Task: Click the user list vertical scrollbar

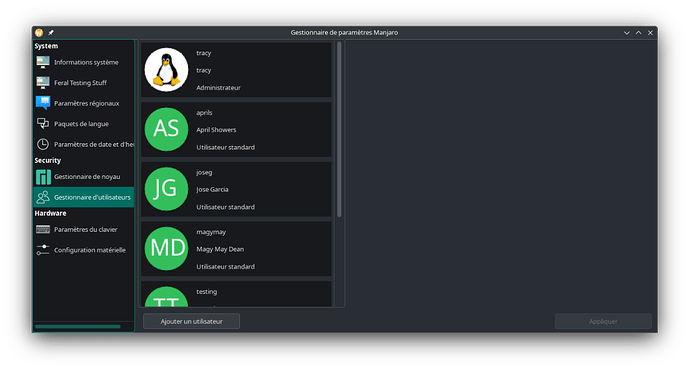Action: (x=339, y=129)
